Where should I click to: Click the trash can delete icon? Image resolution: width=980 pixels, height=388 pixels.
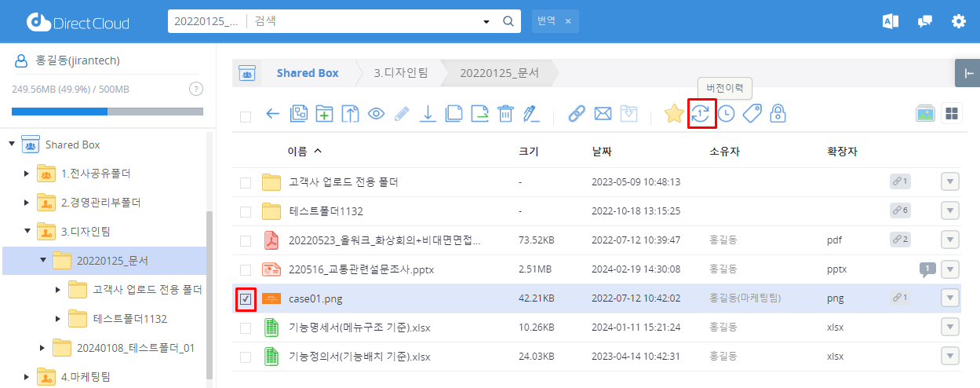pos(505,114)
